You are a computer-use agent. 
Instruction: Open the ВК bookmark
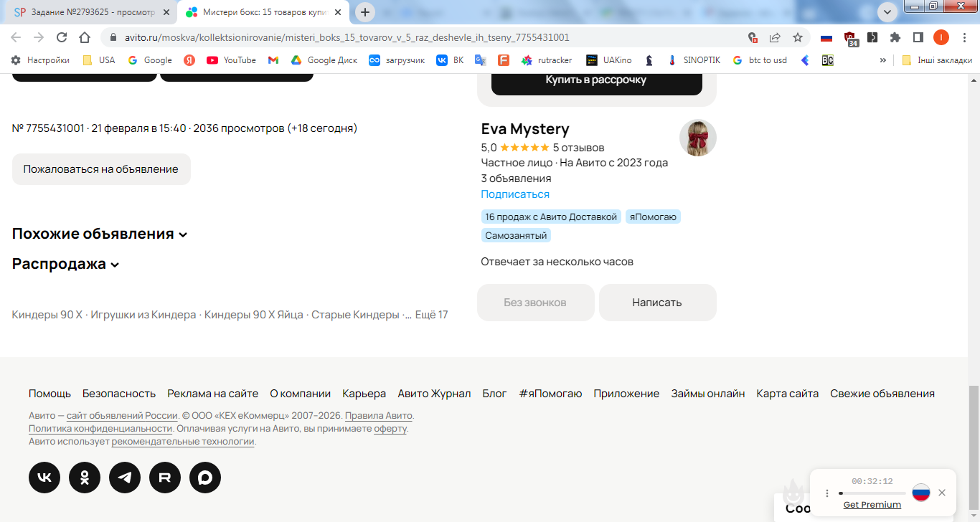coord(451,60)
